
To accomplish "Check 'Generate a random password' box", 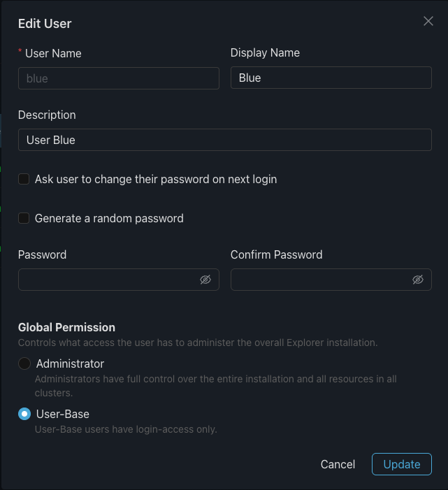I will (24, 218).
